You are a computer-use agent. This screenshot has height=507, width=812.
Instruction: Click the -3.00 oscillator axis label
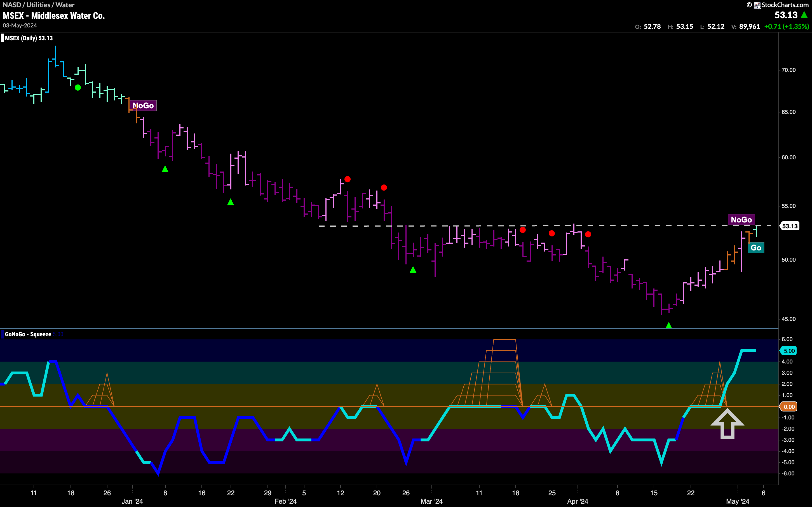coord(788,440)
